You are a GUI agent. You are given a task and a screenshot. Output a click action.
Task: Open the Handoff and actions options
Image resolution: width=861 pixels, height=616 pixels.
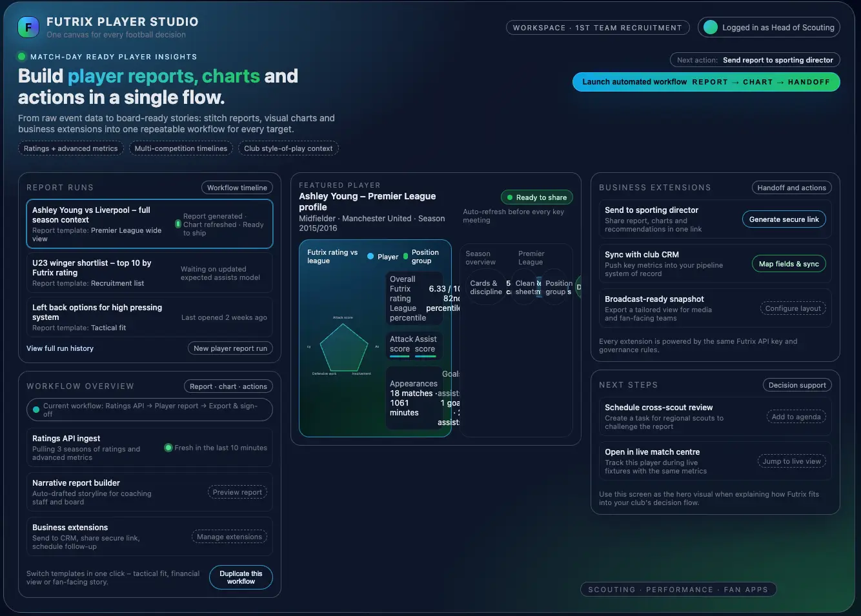[x=791, y=187]
